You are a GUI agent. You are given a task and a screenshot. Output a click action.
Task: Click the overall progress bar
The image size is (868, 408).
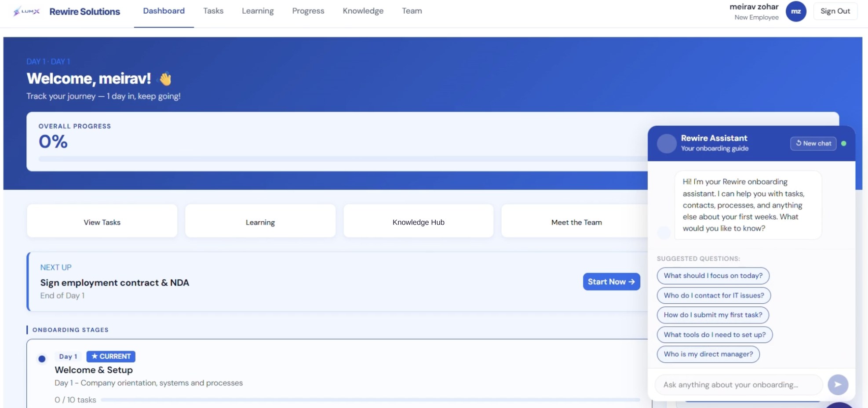343,159
